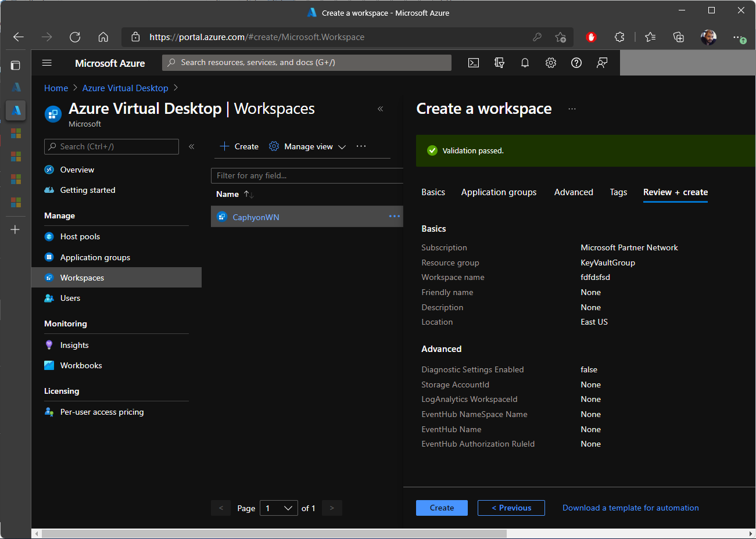Switch to the Application groups tab
The image size is (756, 539).
coord(499,192)
